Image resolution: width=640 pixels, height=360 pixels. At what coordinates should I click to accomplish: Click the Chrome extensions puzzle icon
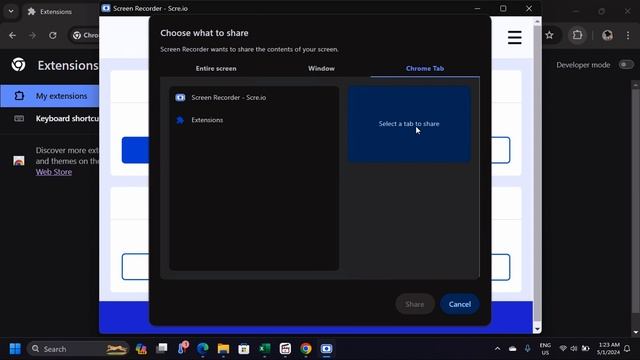coord(577,35)
